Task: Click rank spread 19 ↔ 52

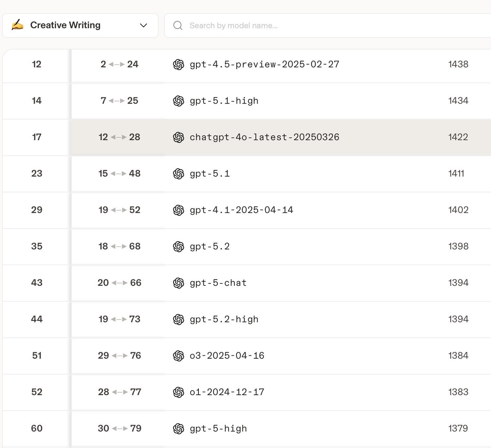Action: [119, 210]
